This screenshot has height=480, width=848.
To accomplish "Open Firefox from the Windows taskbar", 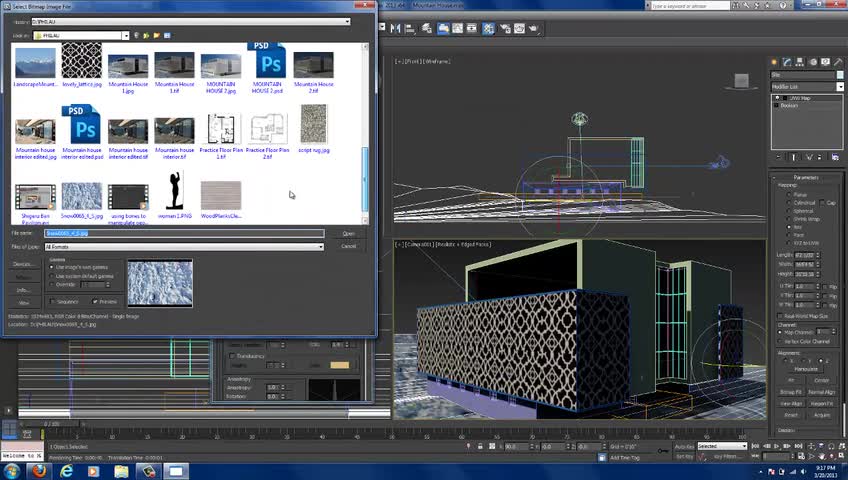I will click(x=38, y=471).
